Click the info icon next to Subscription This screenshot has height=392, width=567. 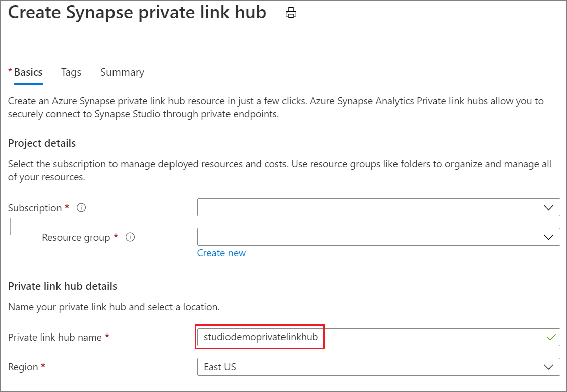(x=81, y=208)
